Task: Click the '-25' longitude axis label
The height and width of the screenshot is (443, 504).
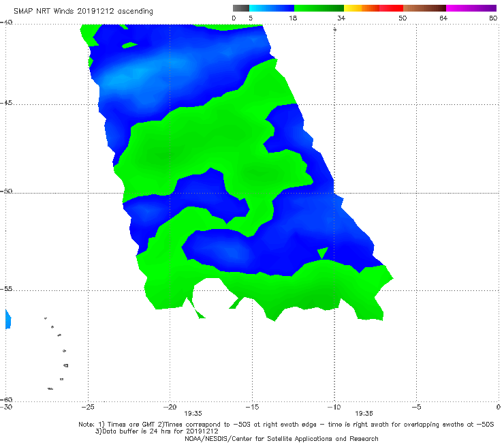Action: pyautogui.click(x=88, y=407)
